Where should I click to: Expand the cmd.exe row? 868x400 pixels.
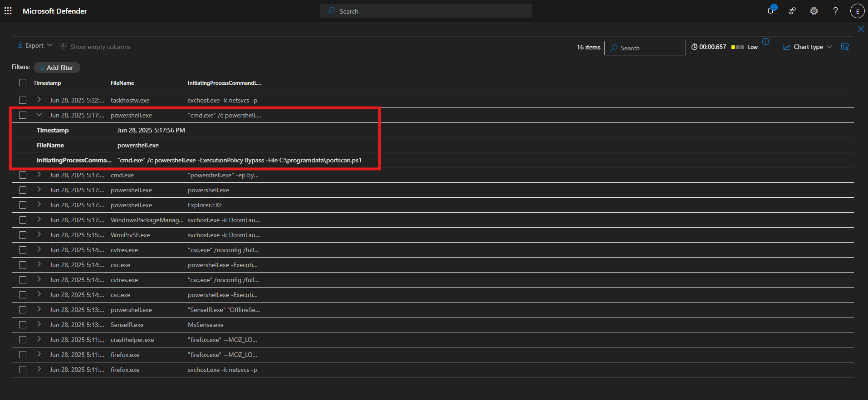coord(39,175)
